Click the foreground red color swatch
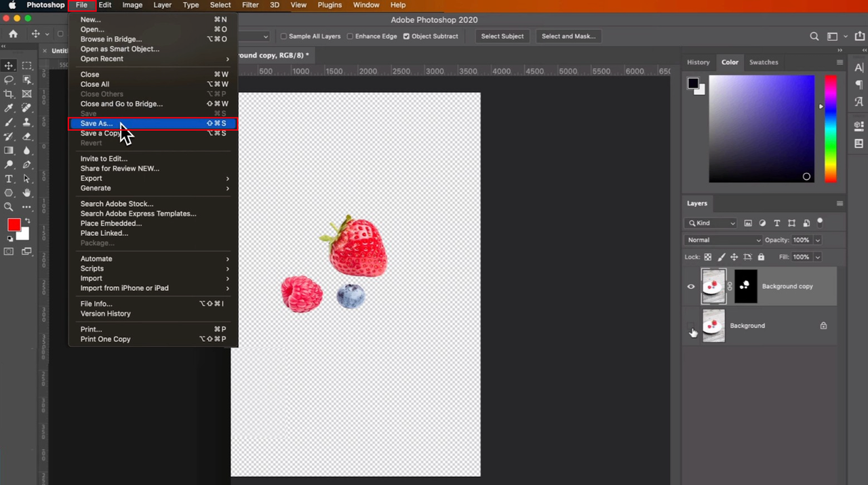The width and height of the screenshot is (868, 485). [x=14, y=225]
